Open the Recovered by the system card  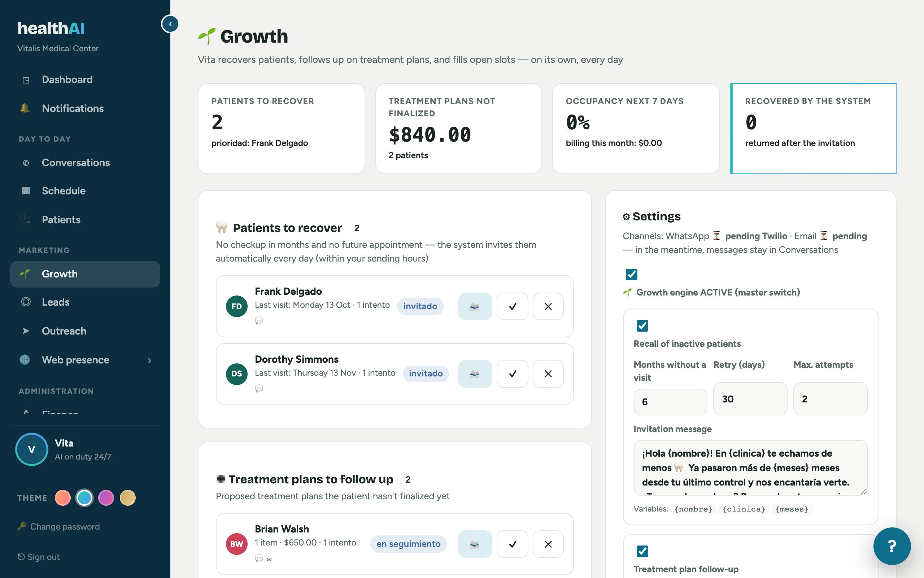(x=813, y=129)
